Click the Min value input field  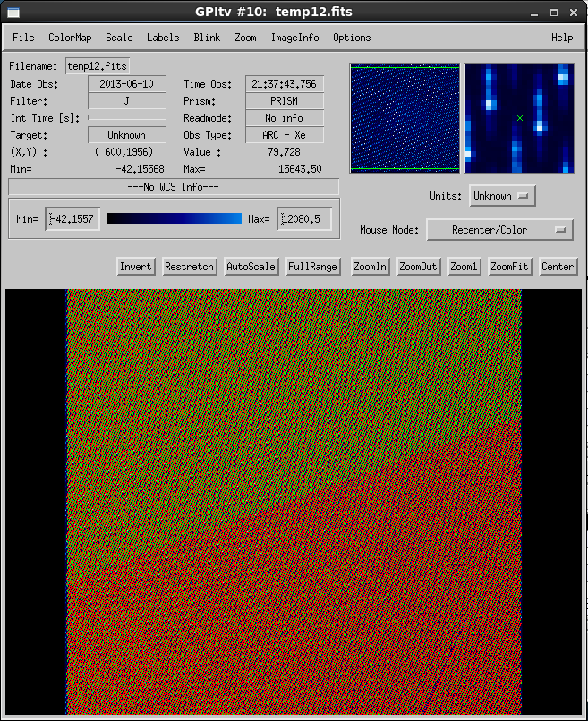72,219
